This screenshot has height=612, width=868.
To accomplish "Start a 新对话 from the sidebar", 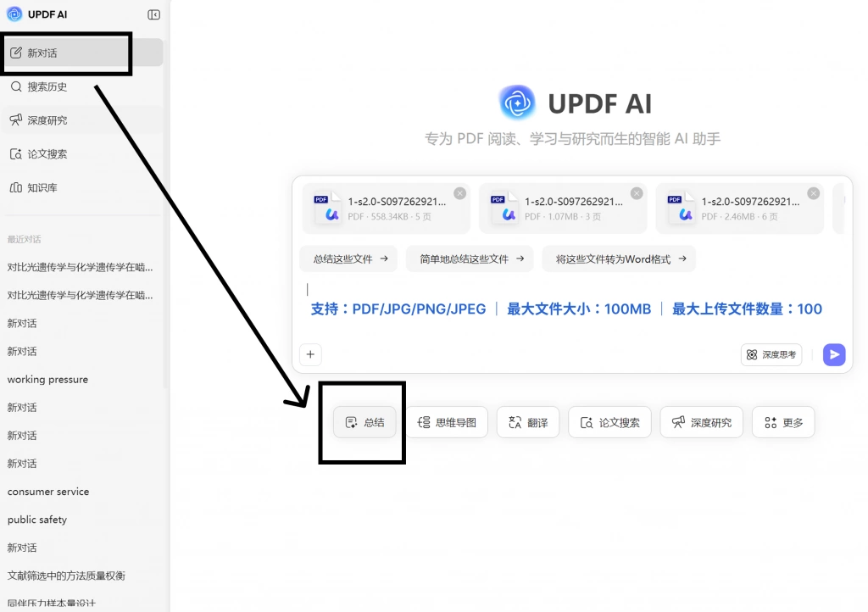I will pos(83,53).
